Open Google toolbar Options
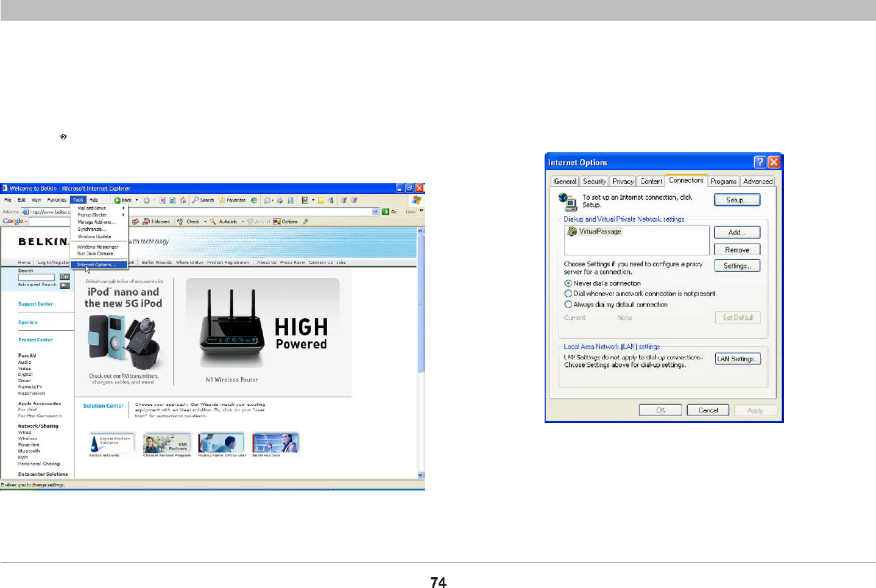The image size is (876, 588). [286, 222]
